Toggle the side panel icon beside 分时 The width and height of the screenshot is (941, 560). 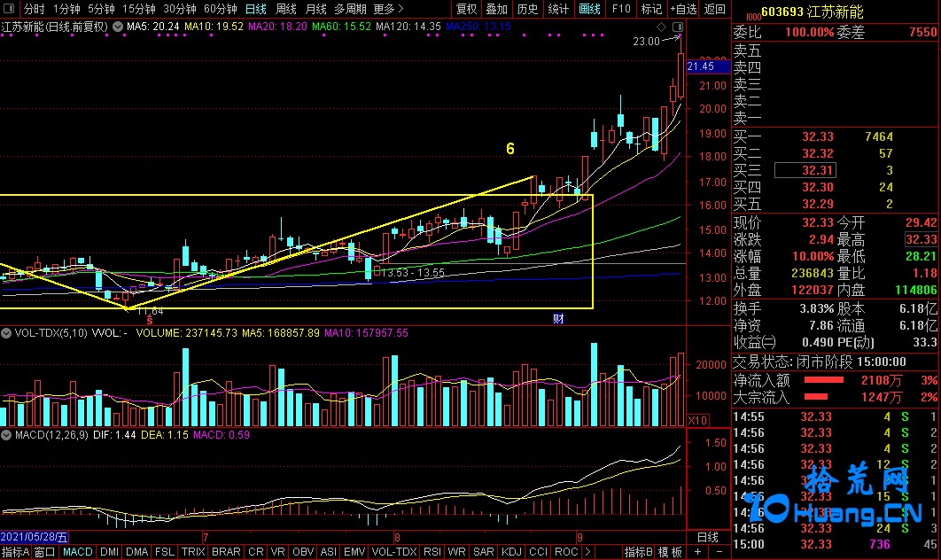tap(10, 9)
